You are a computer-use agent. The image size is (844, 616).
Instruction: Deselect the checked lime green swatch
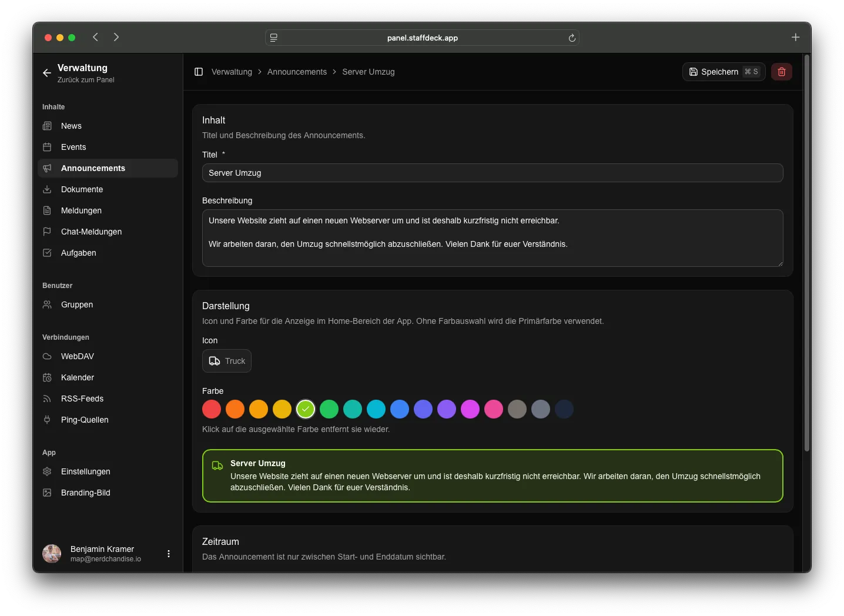[x=306, y=409]
